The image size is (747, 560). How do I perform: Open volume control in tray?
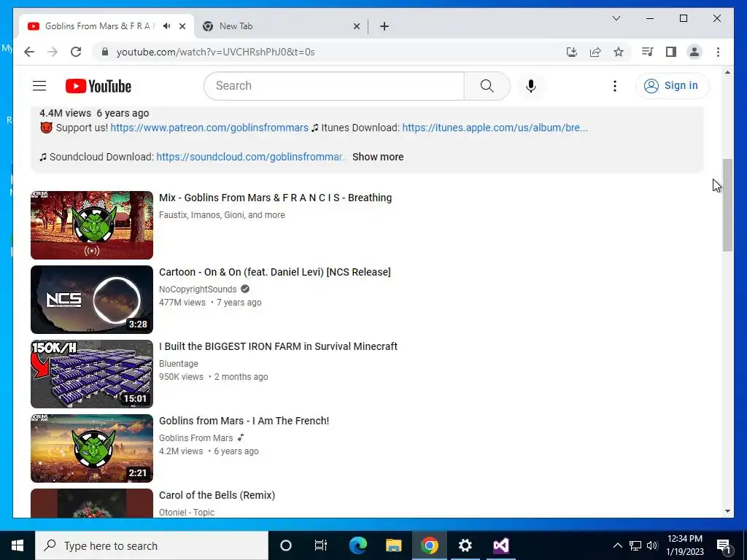[652, 545]
